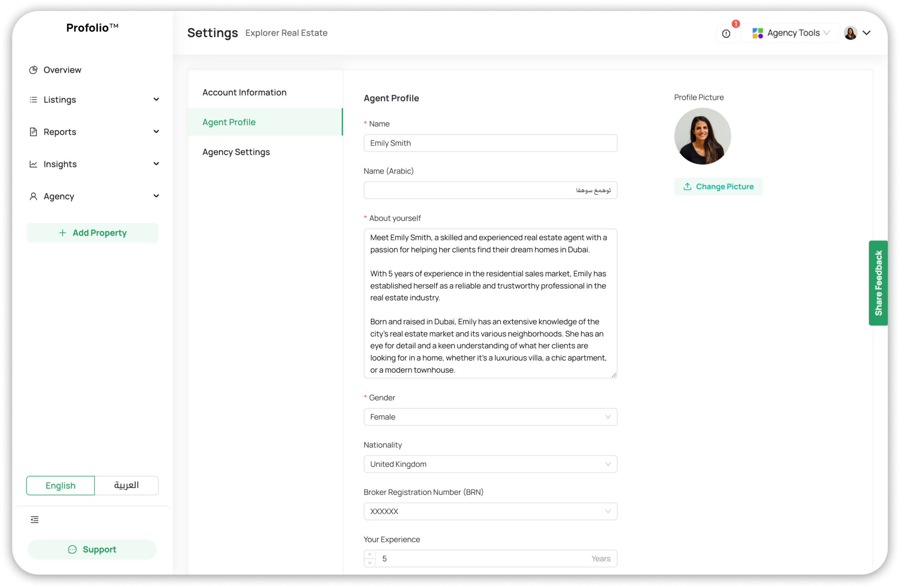Open the Overview section via its pie chart icon

pyautogui.click(x=34, y=69)
